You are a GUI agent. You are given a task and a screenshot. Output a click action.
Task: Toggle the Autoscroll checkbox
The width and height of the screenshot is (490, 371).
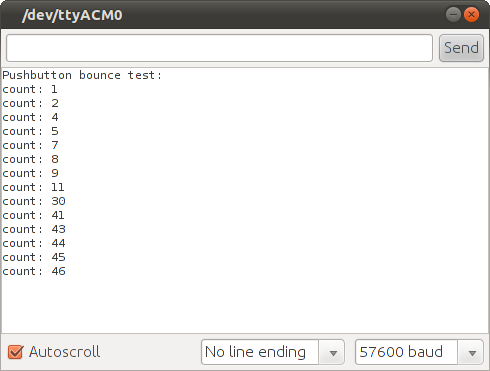tap(16, 352)
